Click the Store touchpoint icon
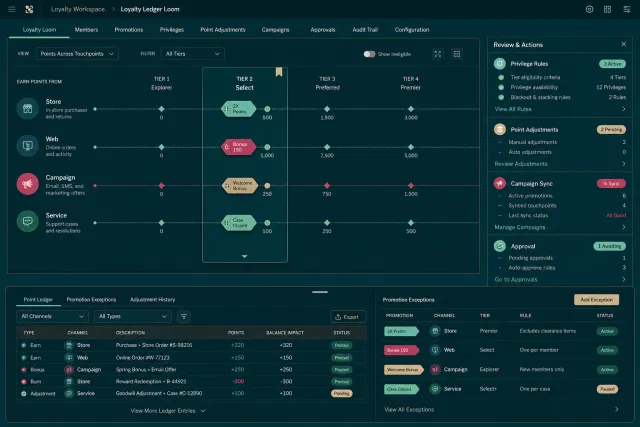 coord(27,109)
